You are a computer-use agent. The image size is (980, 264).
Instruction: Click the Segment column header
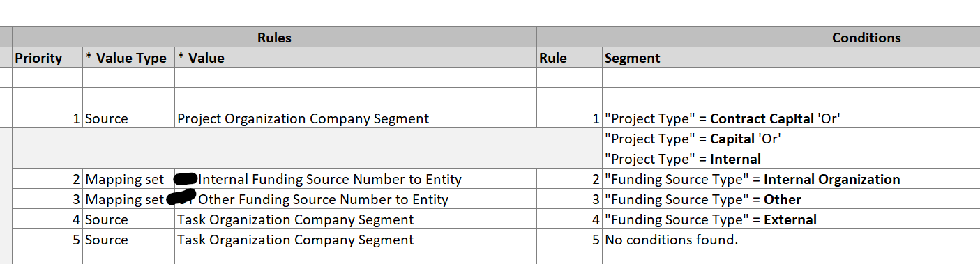coord(791,58)
